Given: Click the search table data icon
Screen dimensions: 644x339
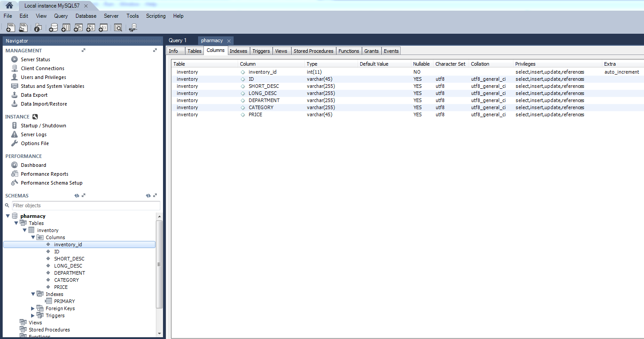Looking at the screenshot, I should tap(118, 28).
